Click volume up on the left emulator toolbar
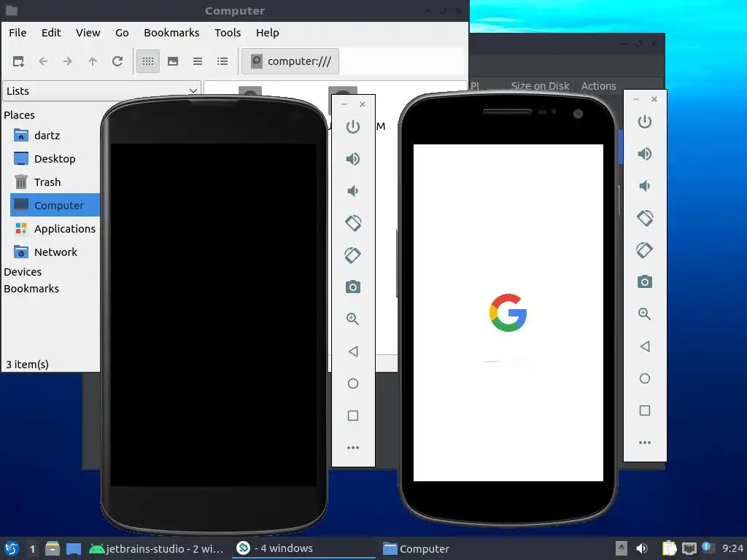This screenshot has height=560, width=747. [x=353, y=158]
